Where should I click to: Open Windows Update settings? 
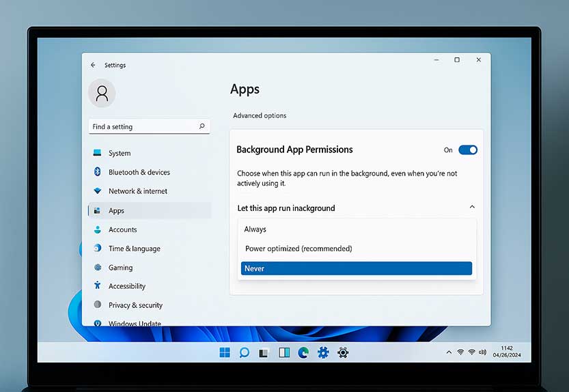point(150,322)
